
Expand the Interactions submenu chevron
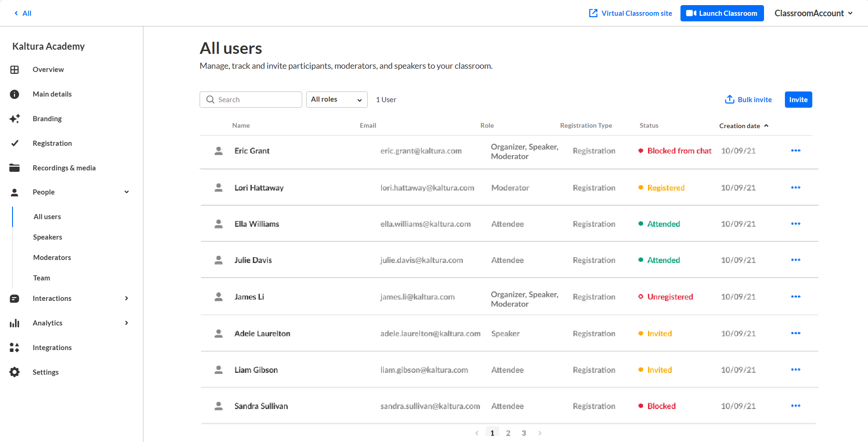pos(127,299)
